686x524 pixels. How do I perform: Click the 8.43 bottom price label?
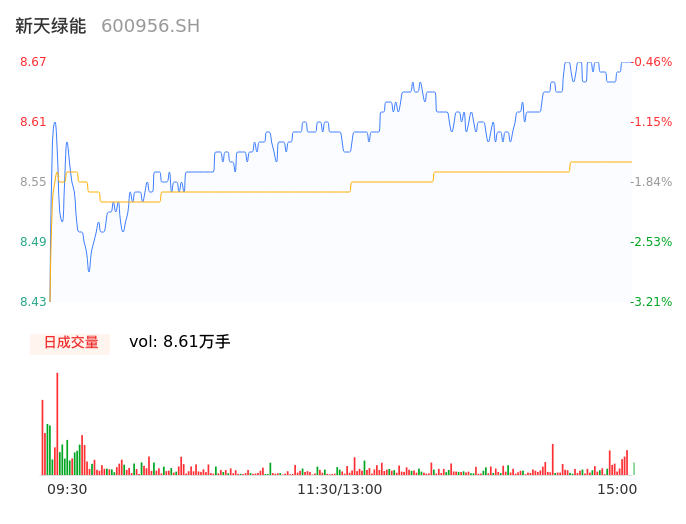tap(33, 302)
